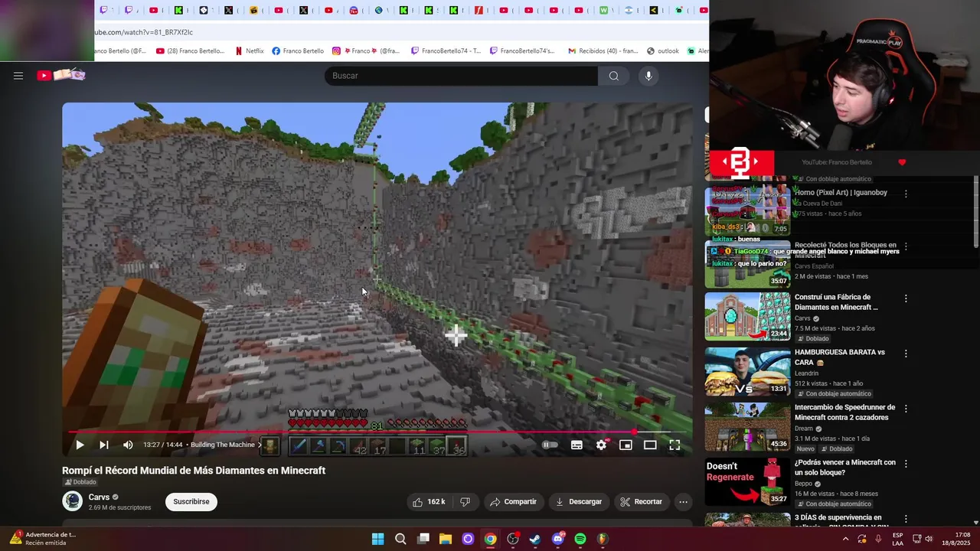Viewport: 980px width, 551px height.
Task: Open options for Construí una Fábrica video
Action: [906, 298]
